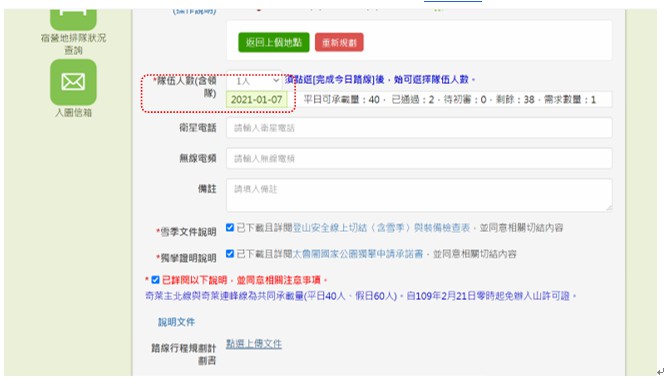This screenshot has height=378, width=664.
Task: Open the 入園信箱 envelope icon
Action: [x=73, y=82]
